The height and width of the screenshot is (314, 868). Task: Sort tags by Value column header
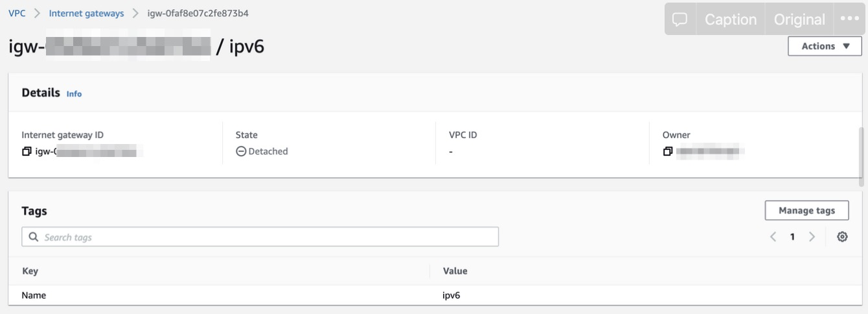[455, 271]
